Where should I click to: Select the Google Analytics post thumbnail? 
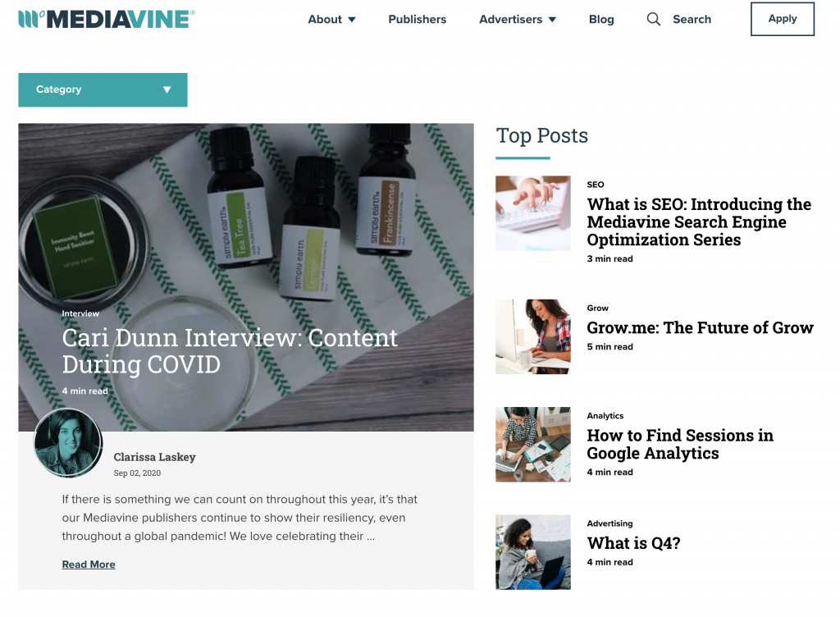tap(532, 444)
